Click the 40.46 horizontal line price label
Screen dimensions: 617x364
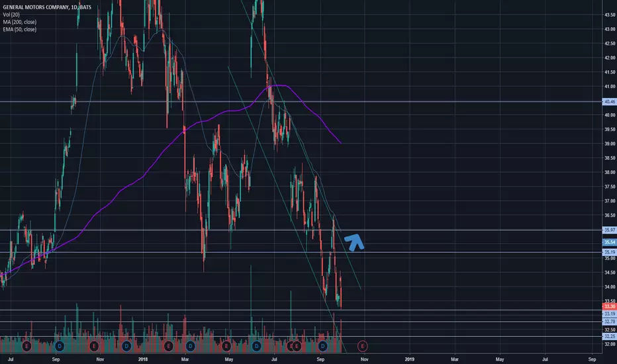610,101
